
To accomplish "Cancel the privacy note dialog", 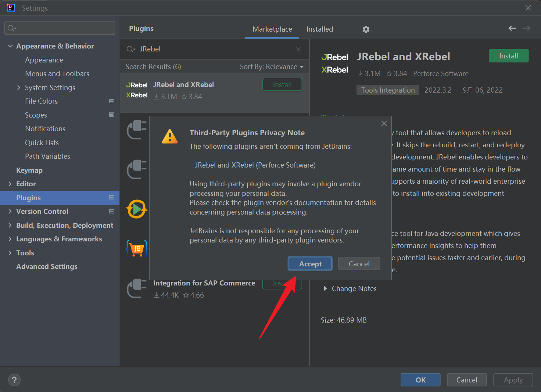I will pos(359,264).
